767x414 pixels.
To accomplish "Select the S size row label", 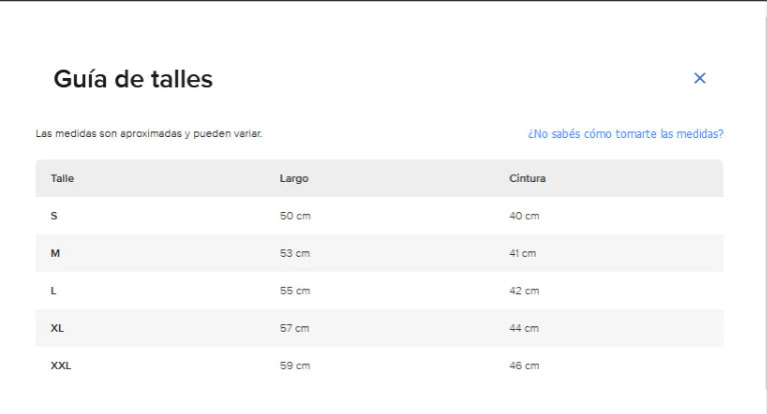I will coord(54,216).
